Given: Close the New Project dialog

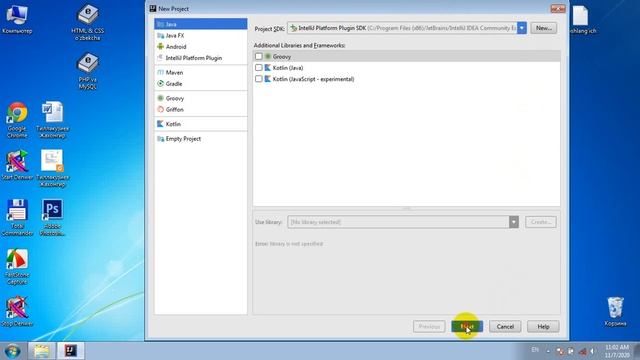Looking at the screenshot, I should pyautogui.click(x=558, y=9).
